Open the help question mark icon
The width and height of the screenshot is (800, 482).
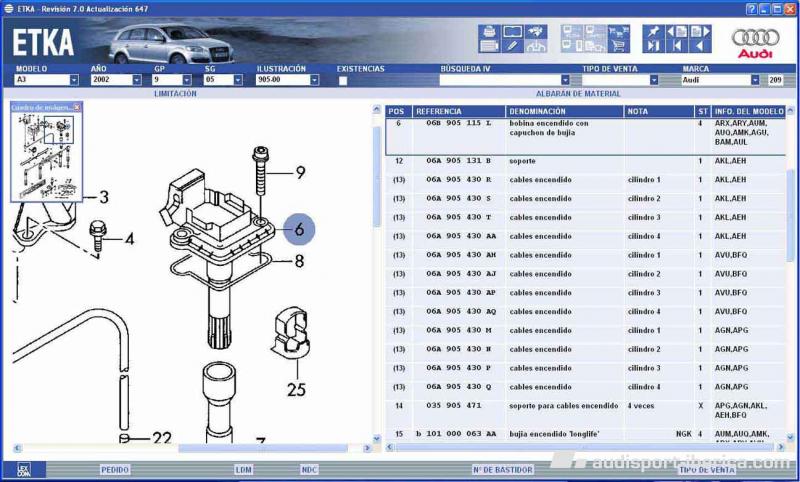point(751,8)
